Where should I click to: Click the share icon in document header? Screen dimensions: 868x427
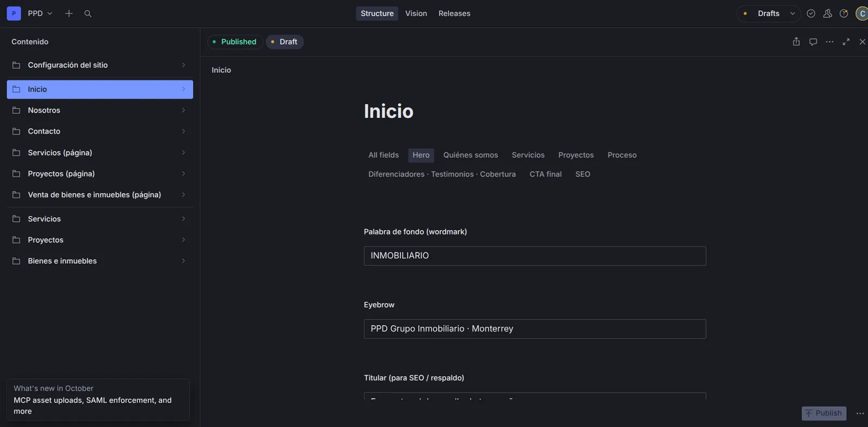[796, 42]
